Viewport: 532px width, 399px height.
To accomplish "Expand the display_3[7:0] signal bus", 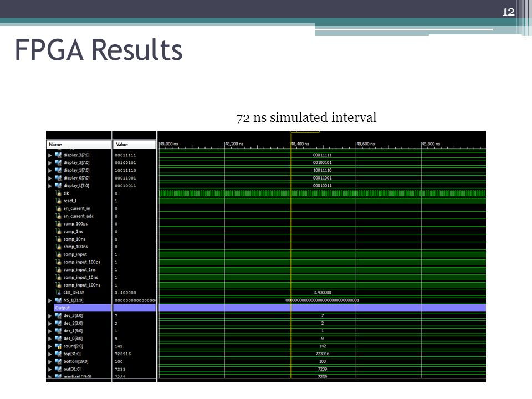I will coord(50,155).
